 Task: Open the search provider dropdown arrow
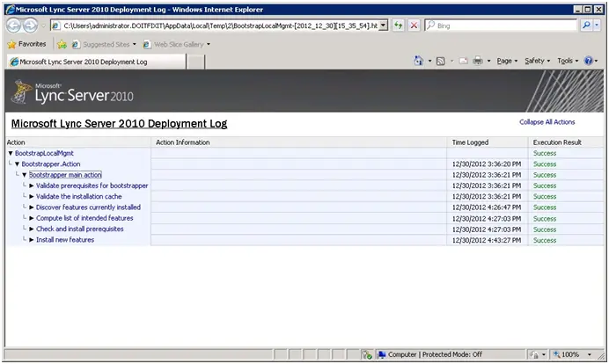[x=597, y=25]
